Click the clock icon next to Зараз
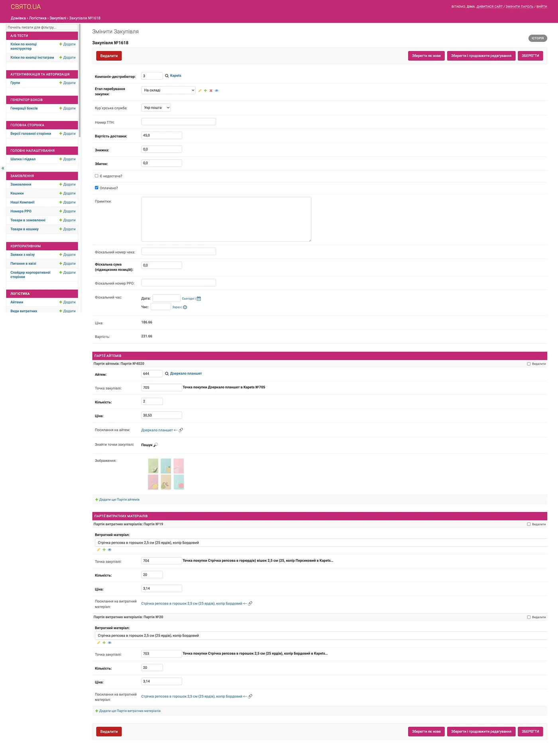The image size is (558, 756). click(185, 307)
